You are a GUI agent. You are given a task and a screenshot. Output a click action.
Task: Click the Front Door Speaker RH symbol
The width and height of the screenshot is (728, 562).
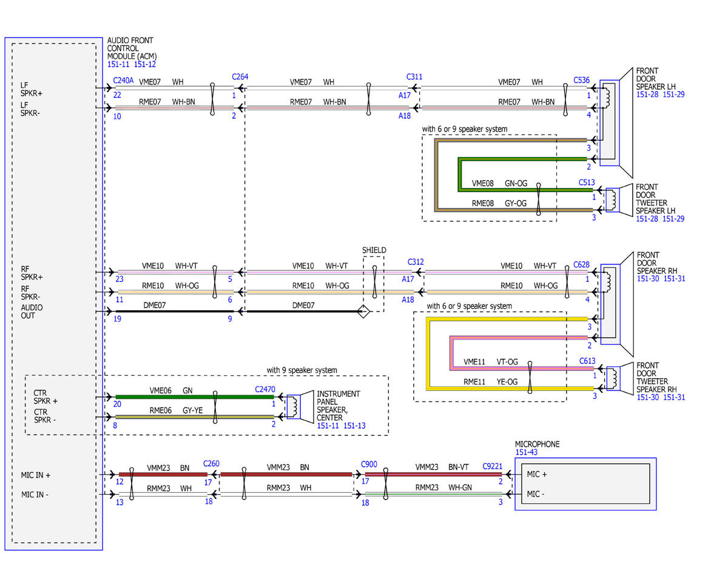click(616, 303)
